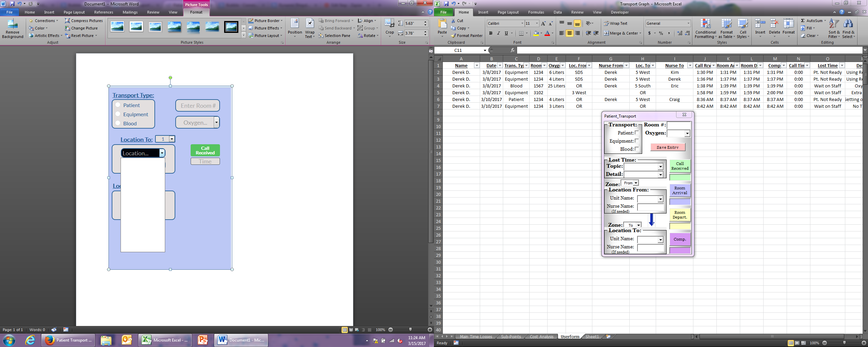The height and width of the screenshot is (347, 868).
Task: Open the File tab in Word
Action: [x=9, y=12]
